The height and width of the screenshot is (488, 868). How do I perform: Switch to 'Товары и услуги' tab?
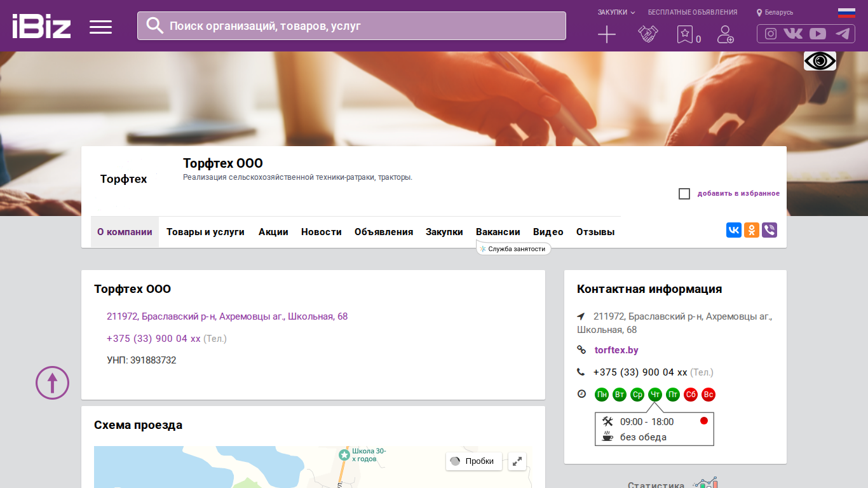point(205,232)
